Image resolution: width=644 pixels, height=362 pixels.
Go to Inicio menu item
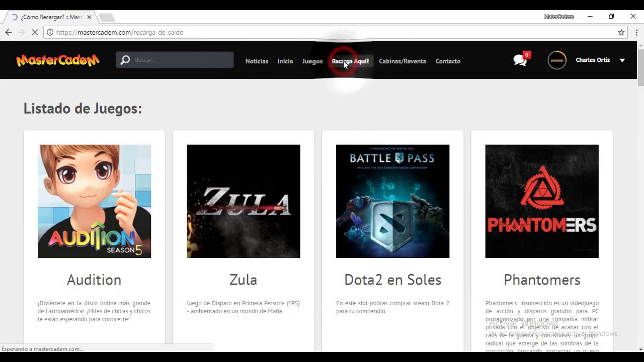[285, 61]
